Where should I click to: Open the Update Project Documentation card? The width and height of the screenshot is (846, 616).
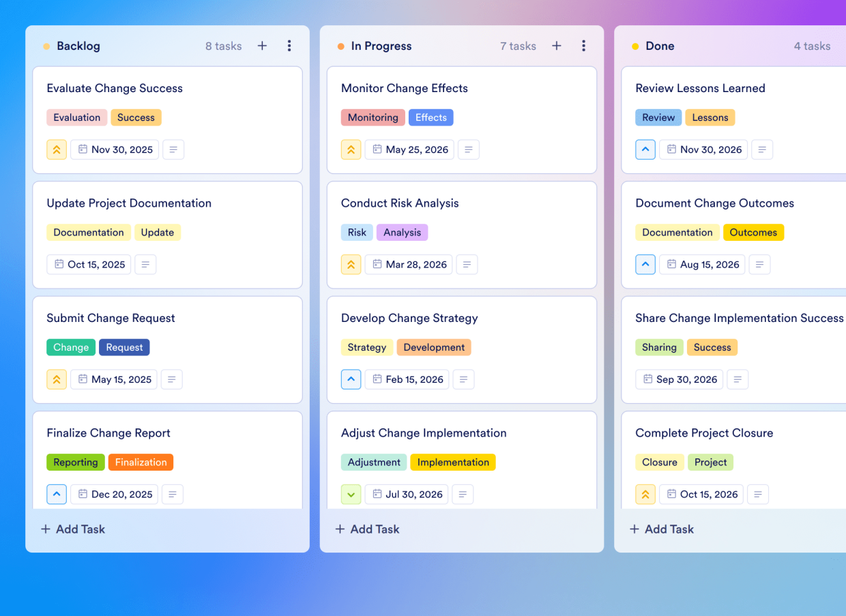(129, 203)
